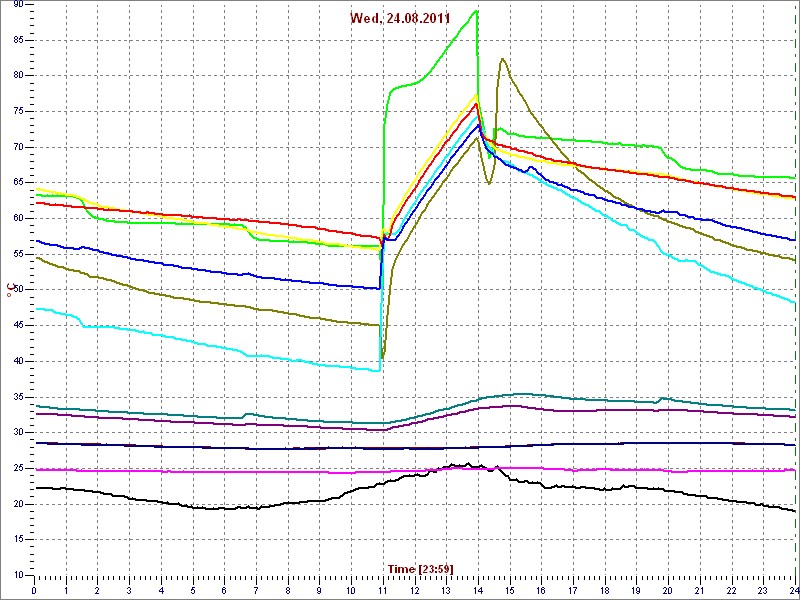Image resolution: width=800 pixels, height=600 pixels.
Task: Click the yellow curve's peak near hour 14
Action: tap(477, 95)
